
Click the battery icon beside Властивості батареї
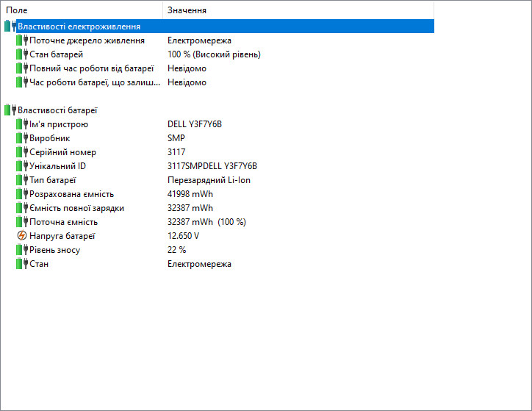click(x=10, y=110)
